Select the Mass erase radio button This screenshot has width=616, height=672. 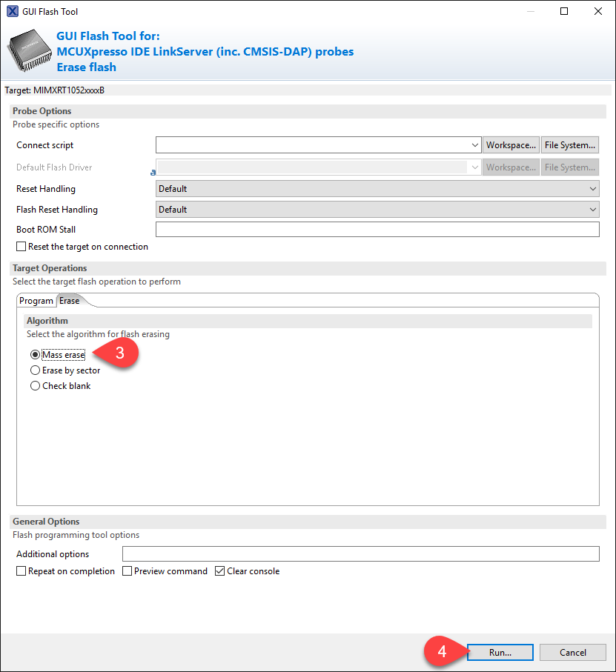pos(35,355)
